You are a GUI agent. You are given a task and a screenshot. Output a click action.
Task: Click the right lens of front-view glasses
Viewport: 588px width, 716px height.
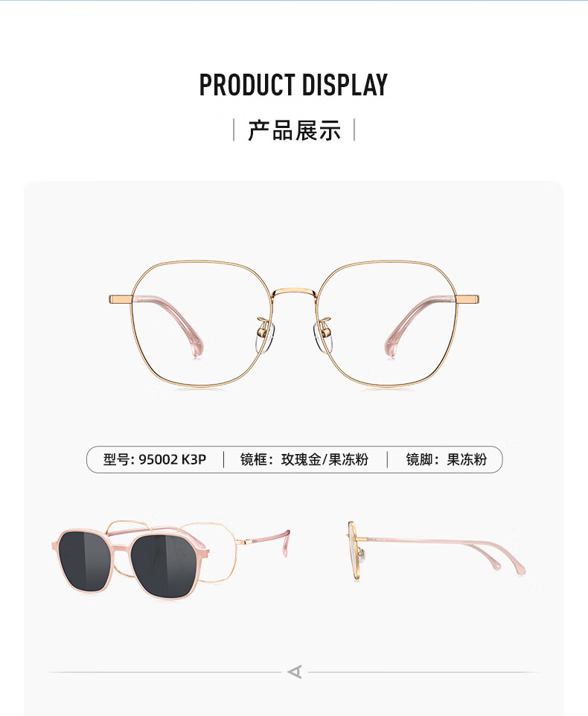[x=387, y=325]
